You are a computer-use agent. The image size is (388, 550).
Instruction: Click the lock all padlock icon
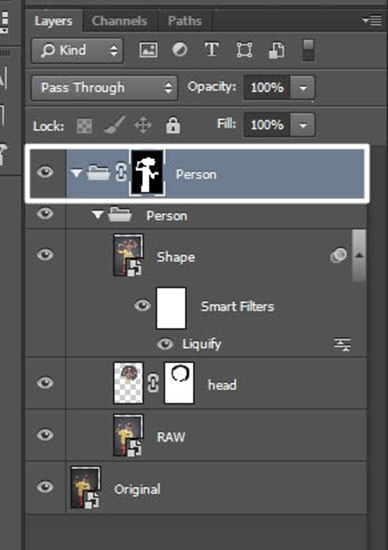[173, 126]
